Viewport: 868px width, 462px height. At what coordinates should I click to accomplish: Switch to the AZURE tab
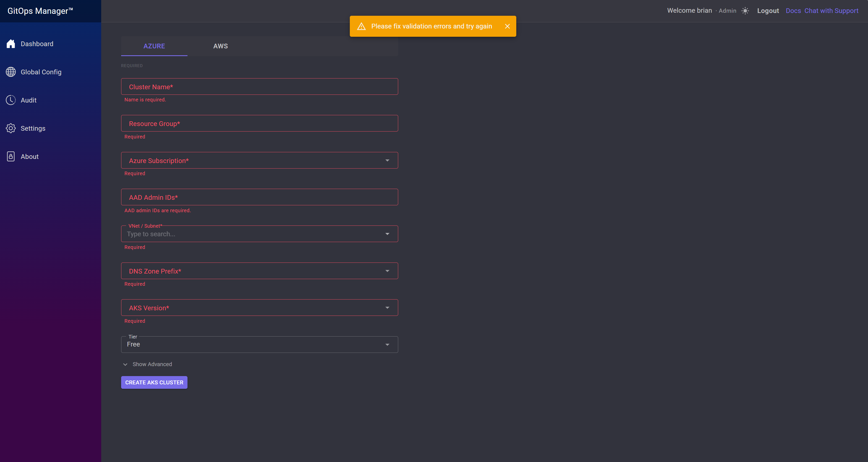(154, 46)
